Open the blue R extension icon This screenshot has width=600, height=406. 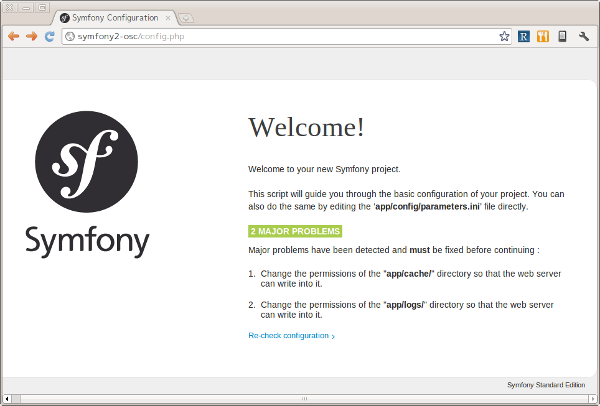point(523,36)
